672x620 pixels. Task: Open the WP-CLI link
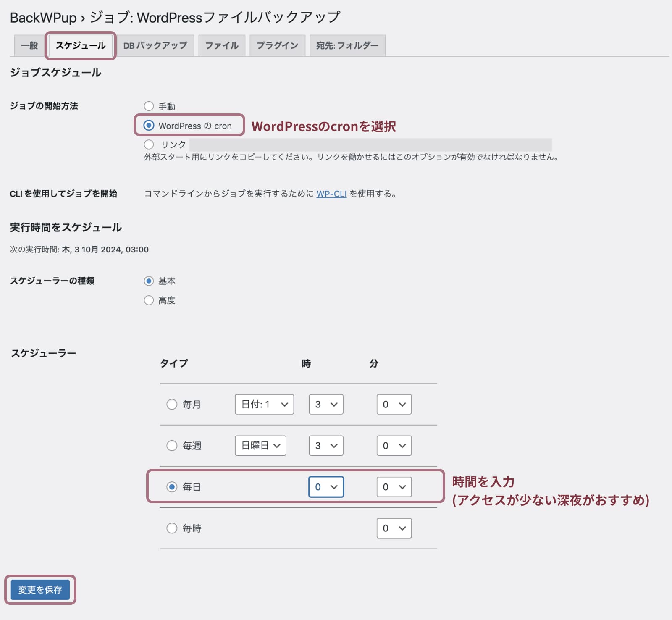click(x=331, y=194)
